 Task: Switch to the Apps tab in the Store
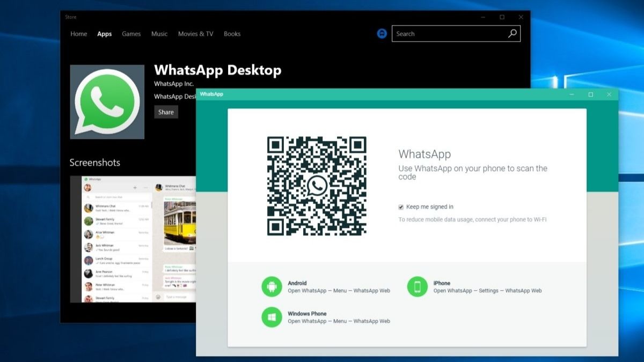coord(104,34)
